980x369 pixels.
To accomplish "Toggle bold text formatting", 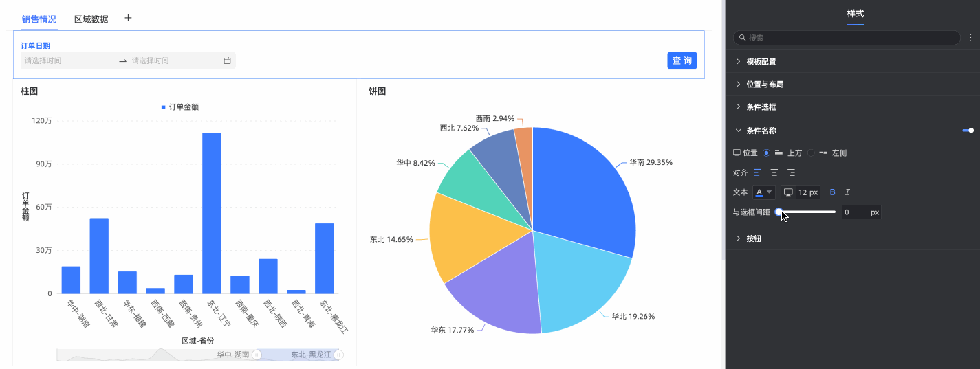I will [832, 192].
